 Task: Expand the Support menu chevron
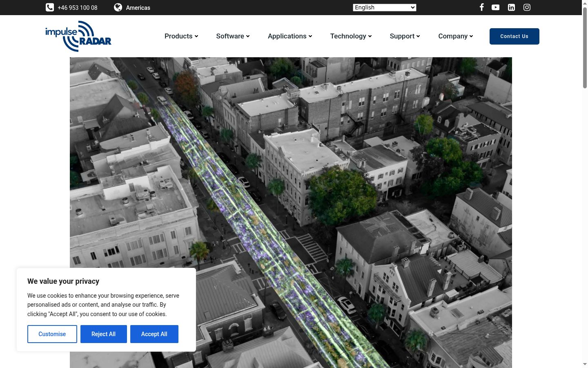pos(418,36)
